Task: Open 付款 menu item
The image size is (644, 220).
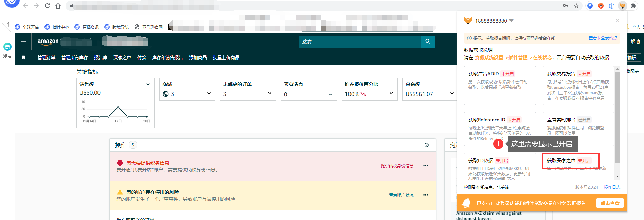Action: [x=142, y=57]
